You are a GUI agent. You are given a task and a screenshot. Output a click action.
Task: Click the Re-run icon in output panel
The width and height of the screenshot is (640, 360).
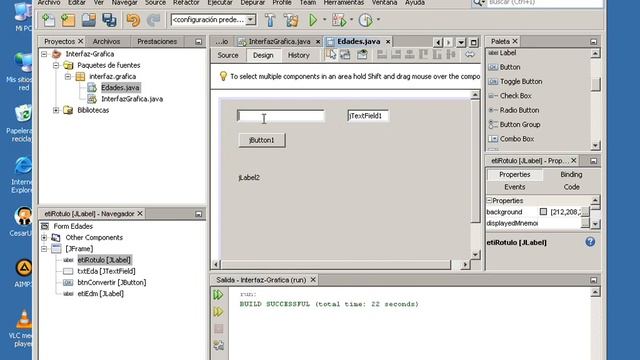218,295
